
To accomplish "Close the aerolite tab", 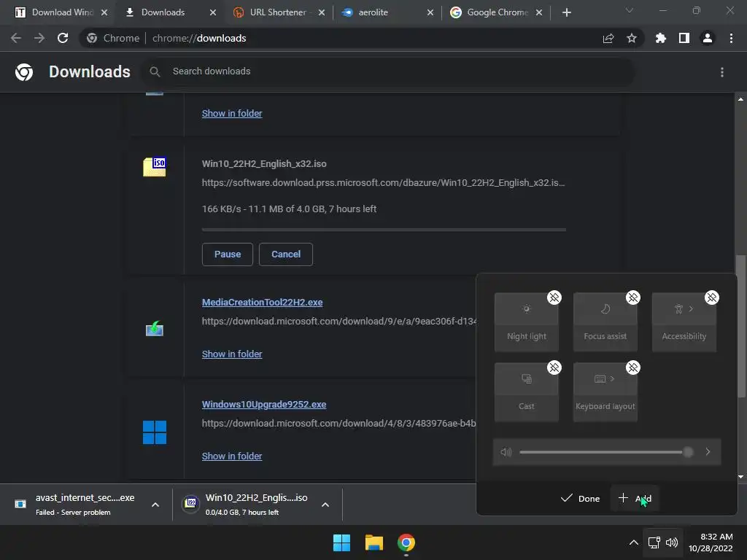I will click(430, 12).
